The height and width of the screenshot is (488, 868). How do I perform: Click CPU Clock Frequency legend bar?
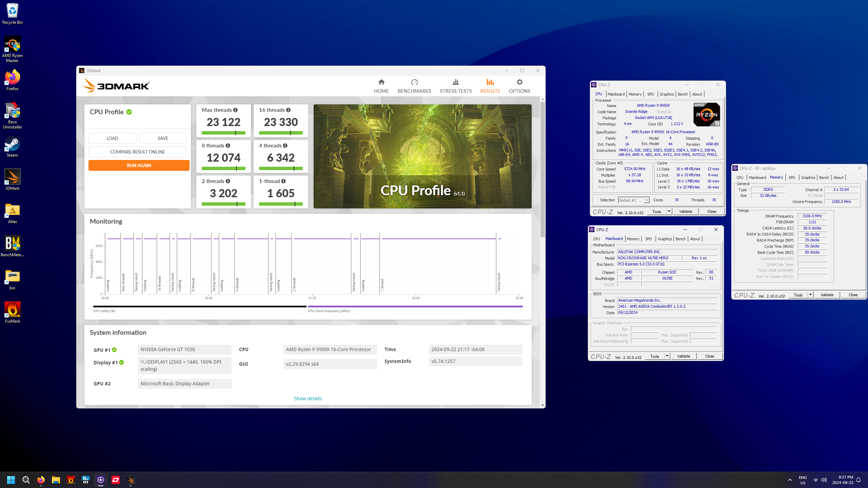(415, 306)
